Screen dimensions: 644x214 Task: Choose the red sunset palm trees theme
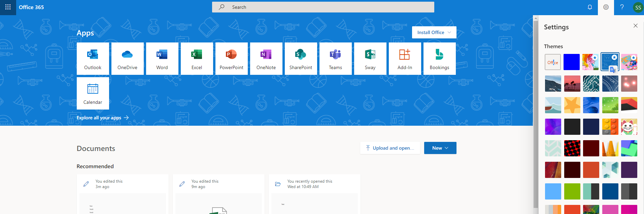tap(572, 84)
